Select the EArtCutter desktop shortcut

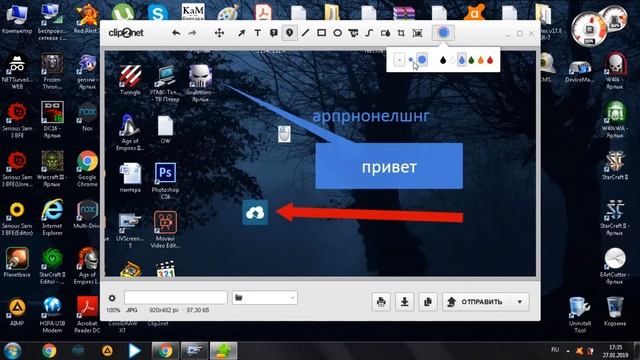pos(615,266)
